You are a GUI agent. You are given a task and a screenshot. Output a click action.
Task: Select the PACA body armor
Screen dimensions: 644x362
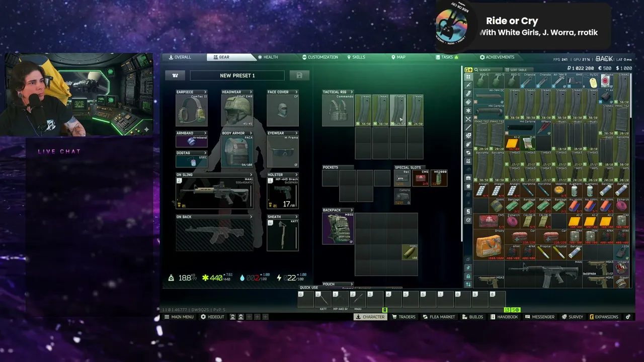237,151
